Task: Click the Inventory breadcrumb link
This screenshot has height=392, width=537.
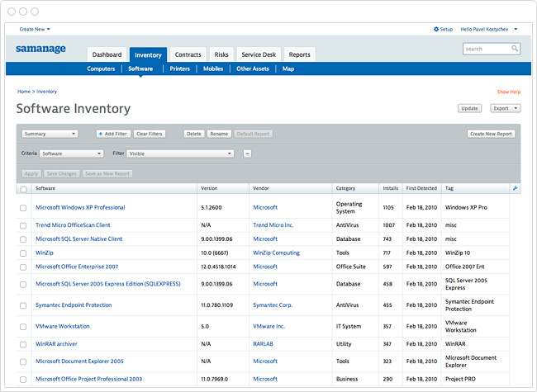Action: pyautogui.click(x=46, y=92)
